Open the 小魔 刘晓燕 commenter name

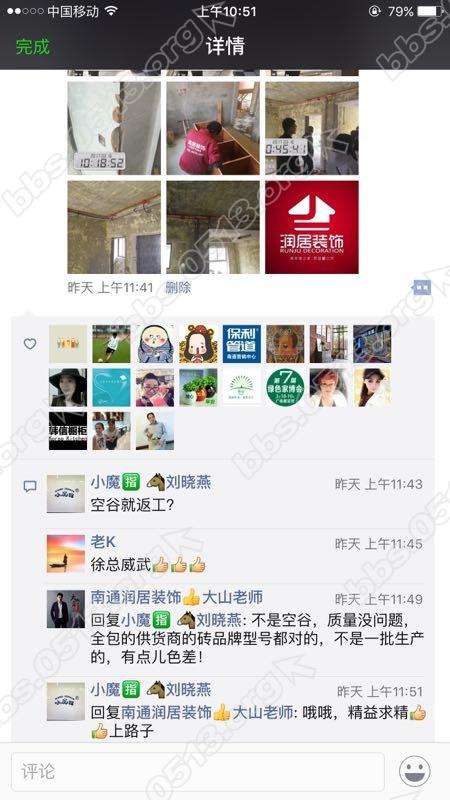(x=151, y=482)
